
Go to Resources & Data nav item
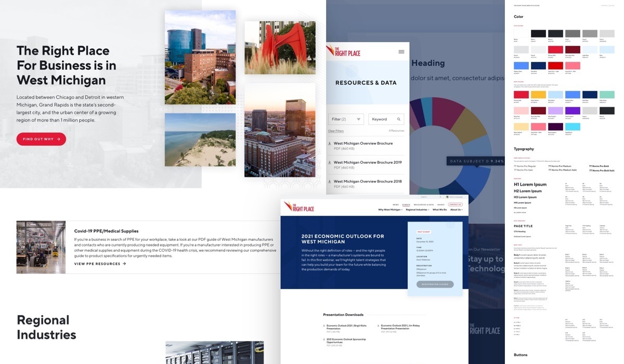tap(423, 205)
